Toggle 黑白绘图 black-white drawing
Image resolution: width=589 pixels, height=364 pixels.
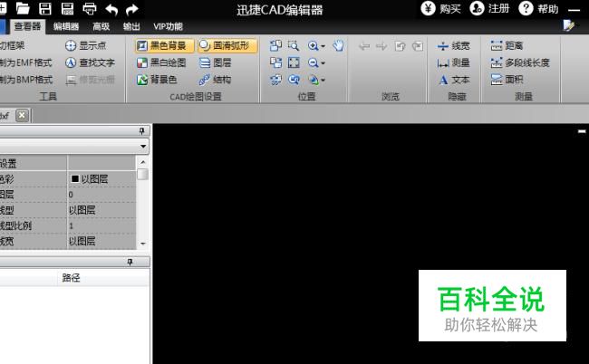161,62
